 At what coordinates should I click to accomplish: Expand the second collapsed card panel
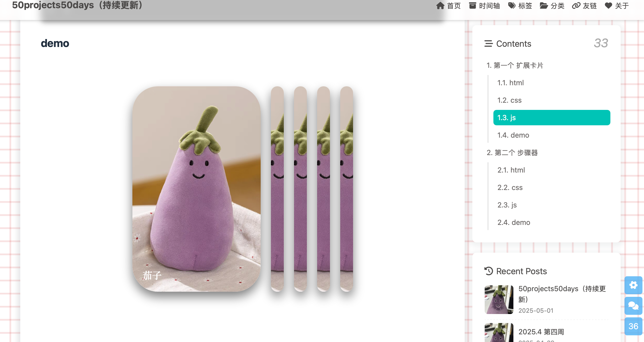(300, 189)
